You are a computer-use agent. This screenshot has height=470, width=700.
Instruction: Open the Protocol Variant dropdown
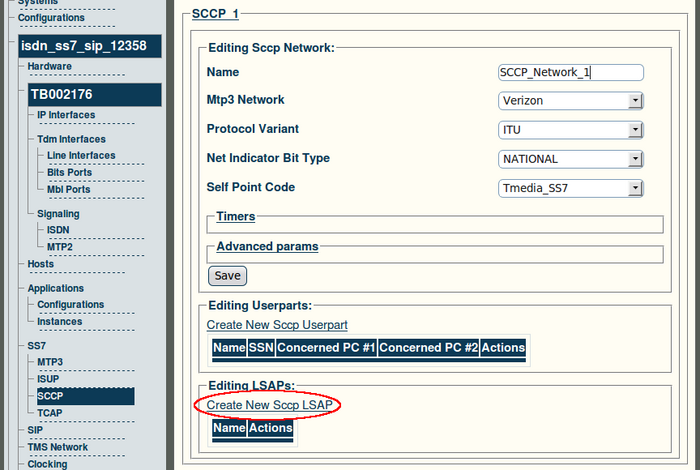click(570, 130)
